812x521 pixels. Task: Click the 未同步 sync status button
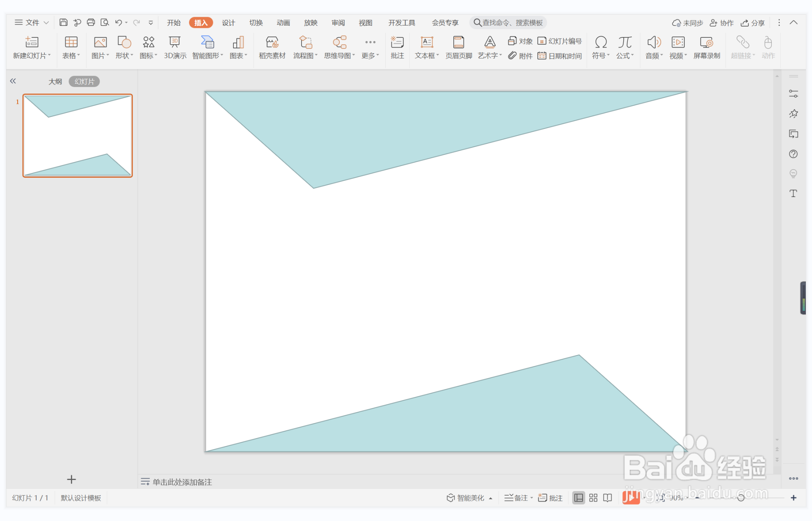click(688, 23)
